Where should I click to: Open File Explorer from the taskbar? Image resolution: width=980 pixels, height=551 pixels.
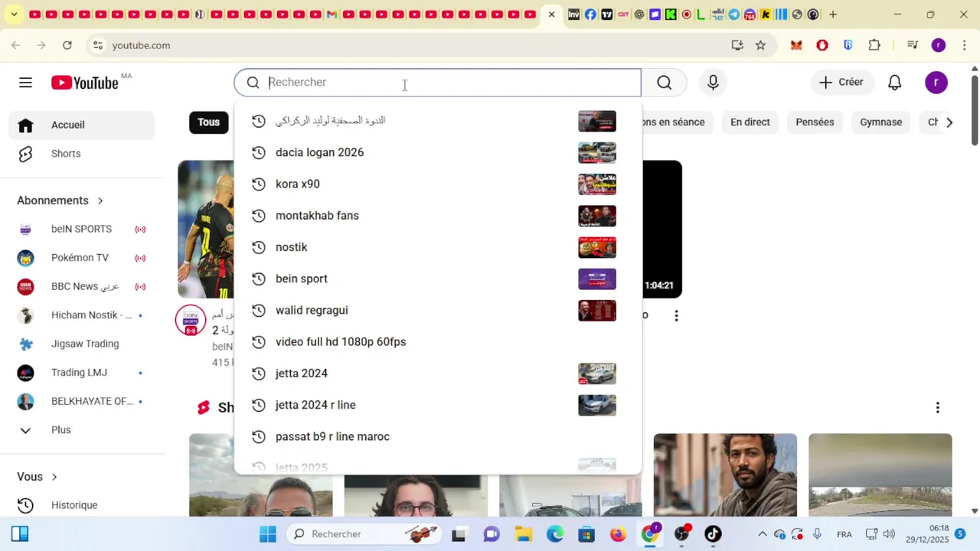click(x=523, y=534)
